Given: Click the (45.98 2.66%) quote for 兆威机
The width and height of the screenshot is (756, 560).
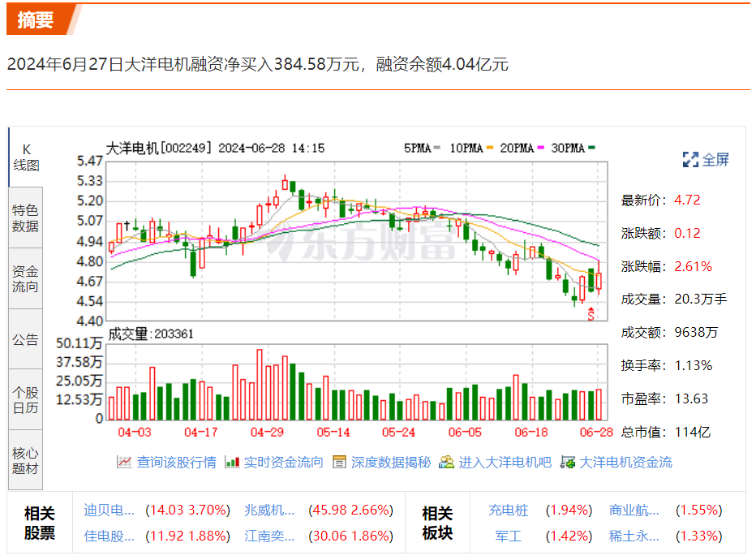Looking at the screenshot, I should 351,510.
